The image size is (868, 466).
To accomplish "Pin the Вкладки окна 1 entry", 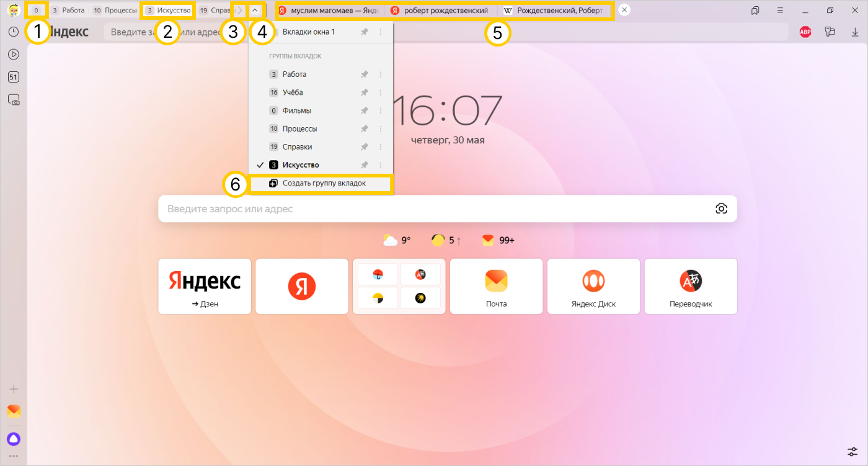I will click(365, 32).
